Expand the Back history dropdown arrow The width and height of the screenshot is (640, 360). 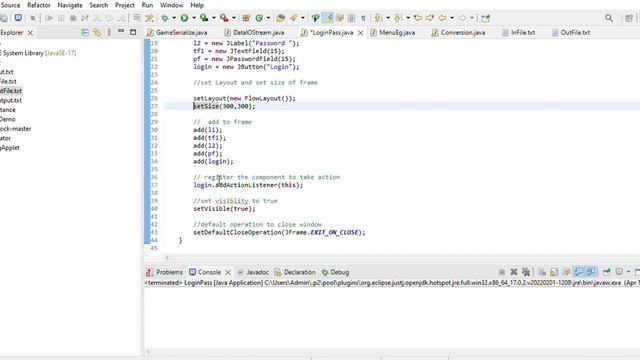pos(452,18)
